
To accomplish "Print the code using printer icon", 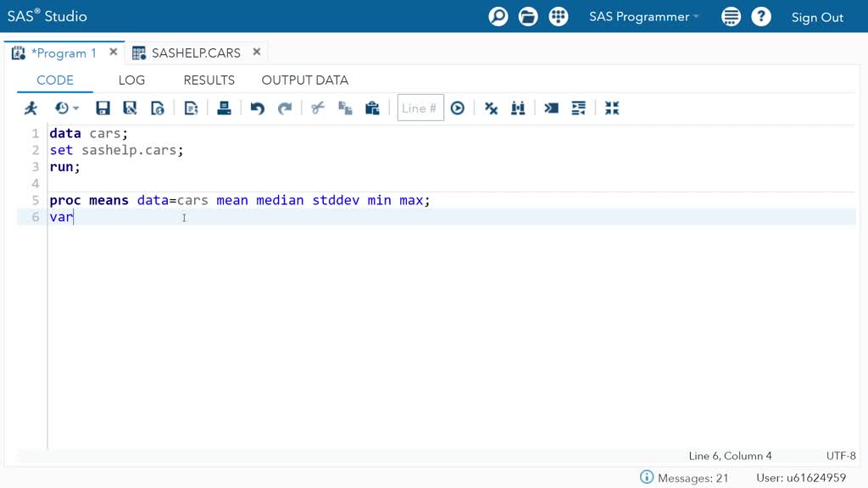I will coord(224,108).
